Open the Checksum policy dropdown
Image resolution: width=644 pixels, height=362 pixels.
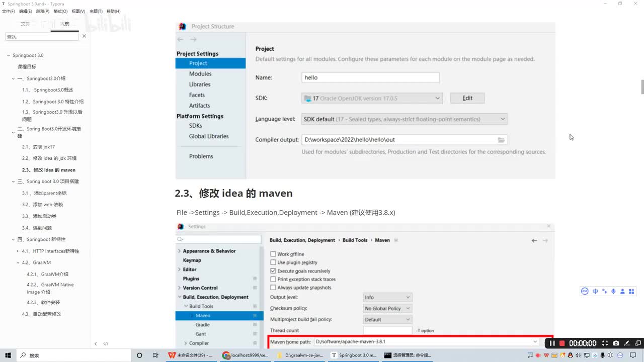[x=387, y=308]
